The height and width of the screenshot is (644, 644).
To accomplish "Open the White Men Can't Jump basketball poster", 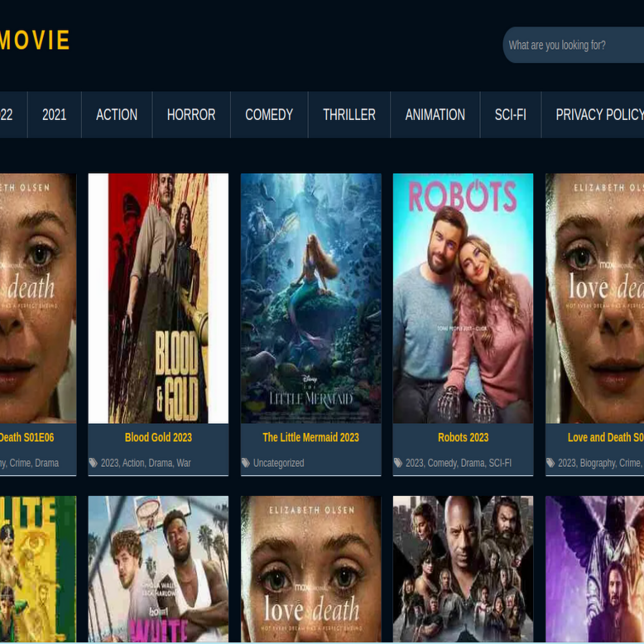I will click(158, 569).
